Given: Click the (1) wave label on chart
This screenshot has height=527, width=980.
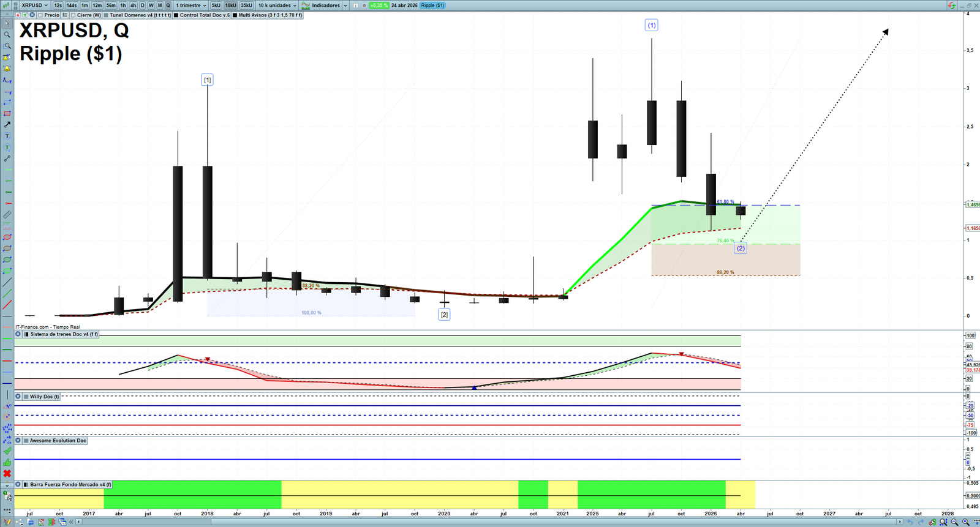Looking at the screenshot, I should (x=652, y=25).
